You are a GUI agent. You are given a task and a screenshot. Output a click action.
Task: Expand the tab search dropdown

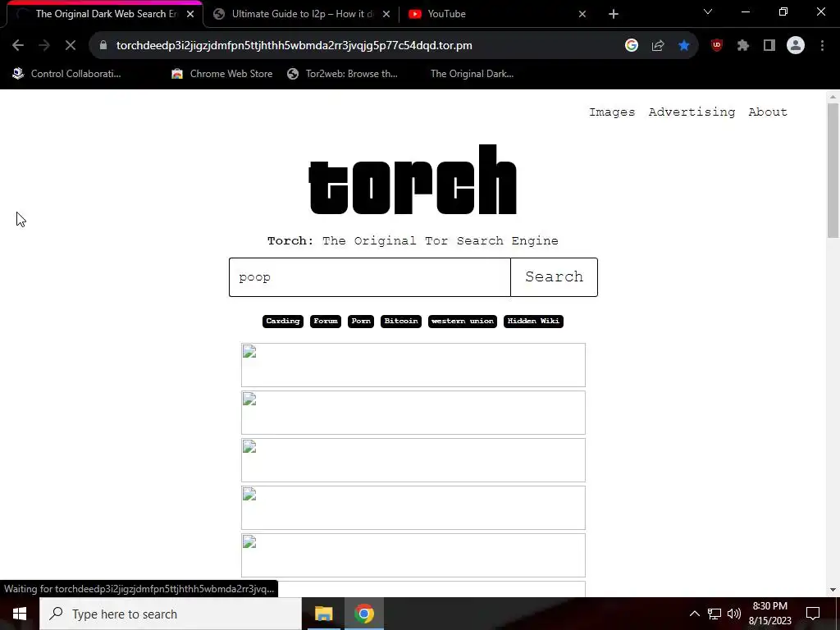708,11
